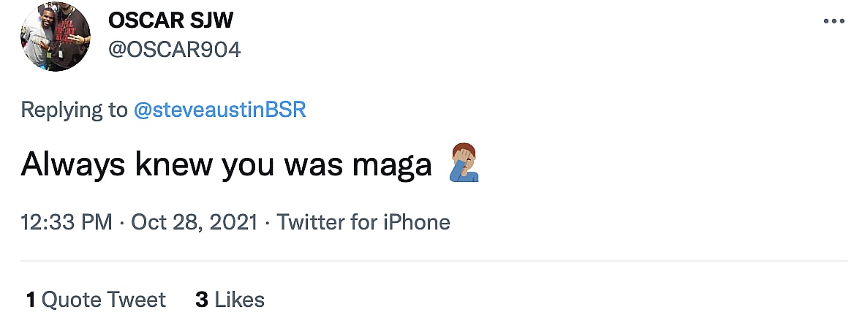Click the Likes count number 3
This screenshot has width=868, height=334.
coord(202,300)
